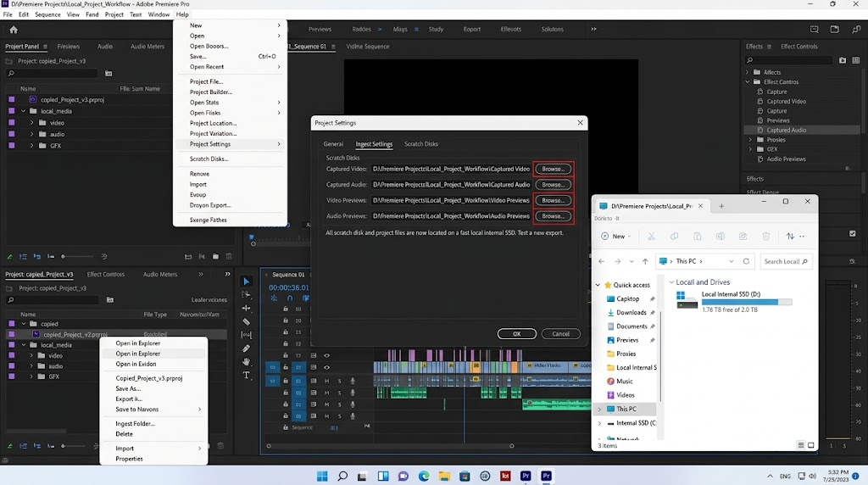The height and width of the screenshot is (485, 868).
Task: Switch to the General tab in Project Settings
Action: 333,144
